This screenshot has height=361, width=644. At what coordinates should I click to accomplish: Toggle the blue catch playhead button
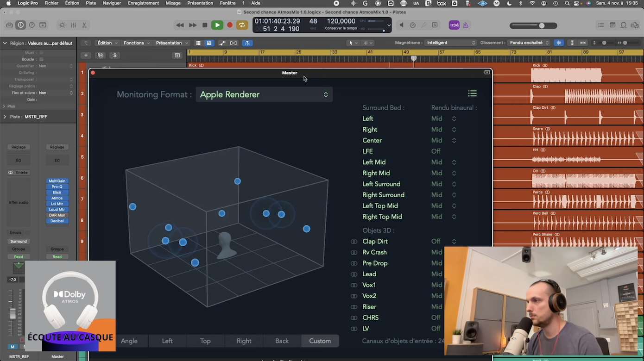pos(247,43)
